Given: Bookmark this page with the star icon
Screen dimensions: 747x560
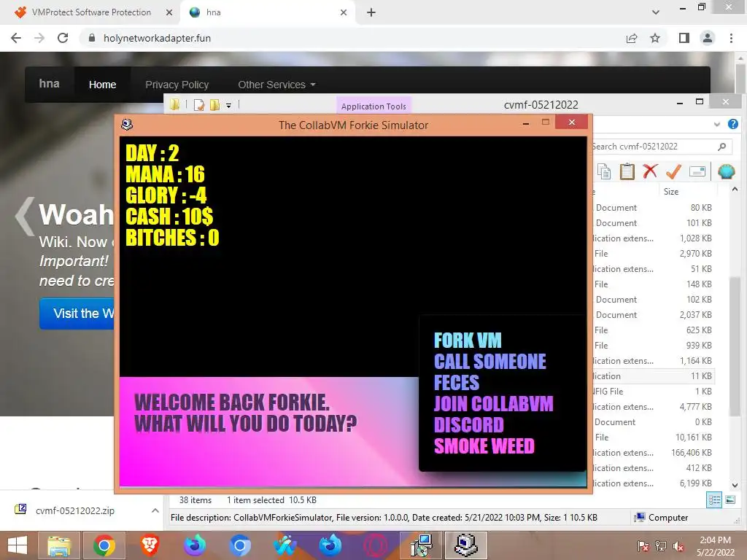Looking at the screenshot, I should pyautogui.click(x=655, y=38).
